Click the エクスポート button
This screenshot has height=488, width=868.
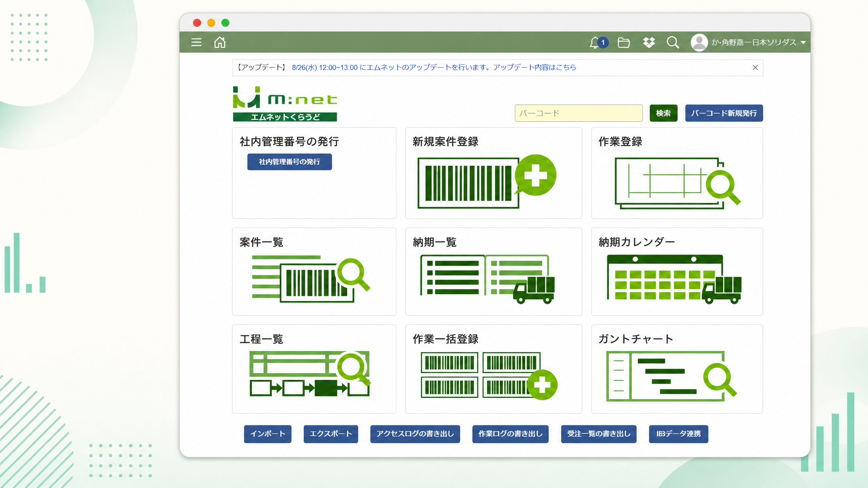(331, 434)
